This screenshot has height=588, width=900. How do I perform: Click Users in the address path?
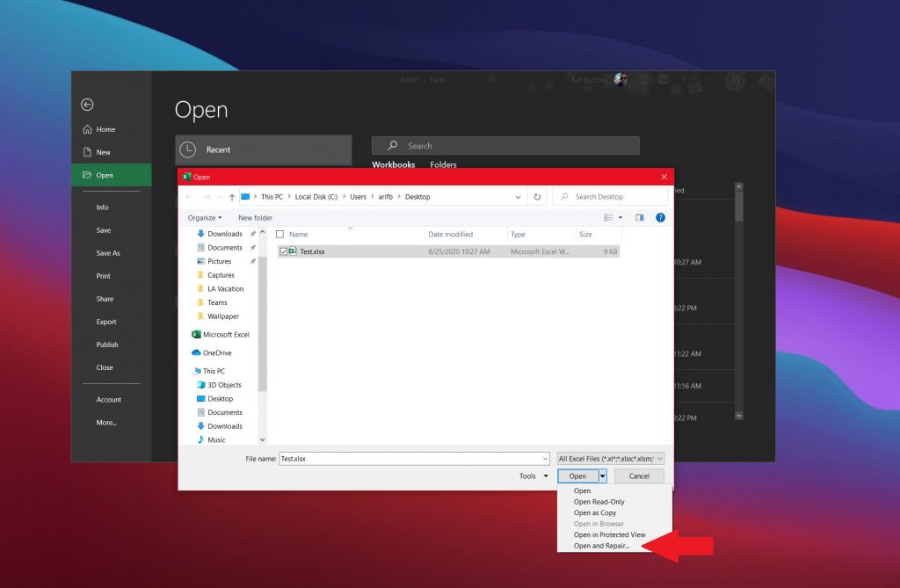point(359,197)
